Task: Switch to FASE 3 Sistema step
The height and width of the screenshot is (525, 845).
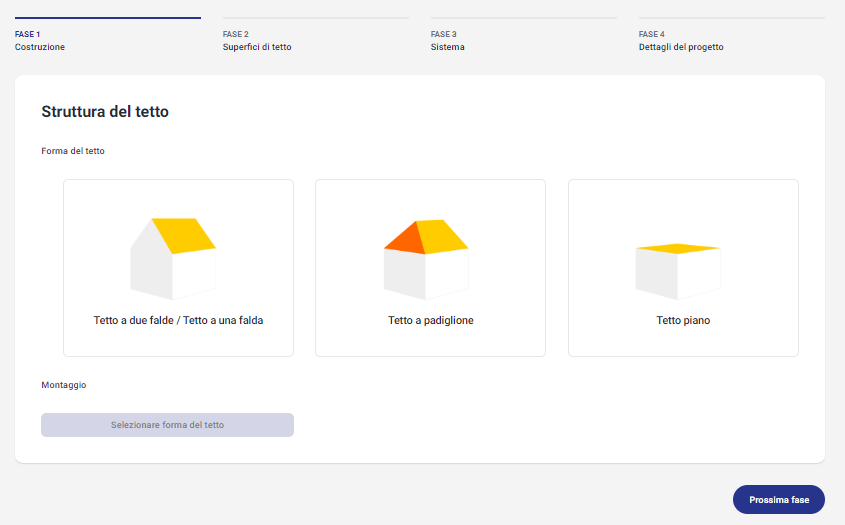Action: 447,40
